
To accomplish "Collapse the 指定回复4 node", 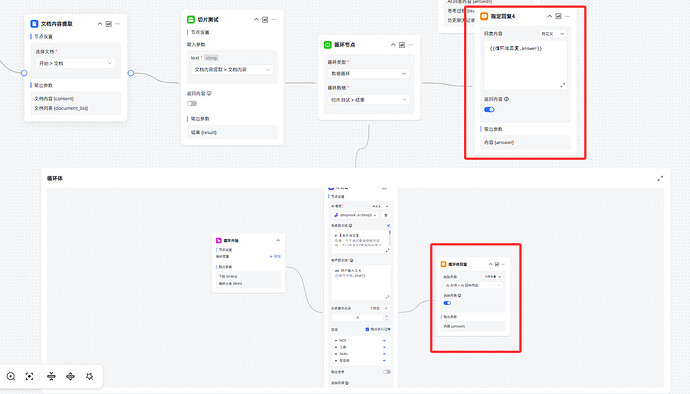I will click(x=550, y=16).
